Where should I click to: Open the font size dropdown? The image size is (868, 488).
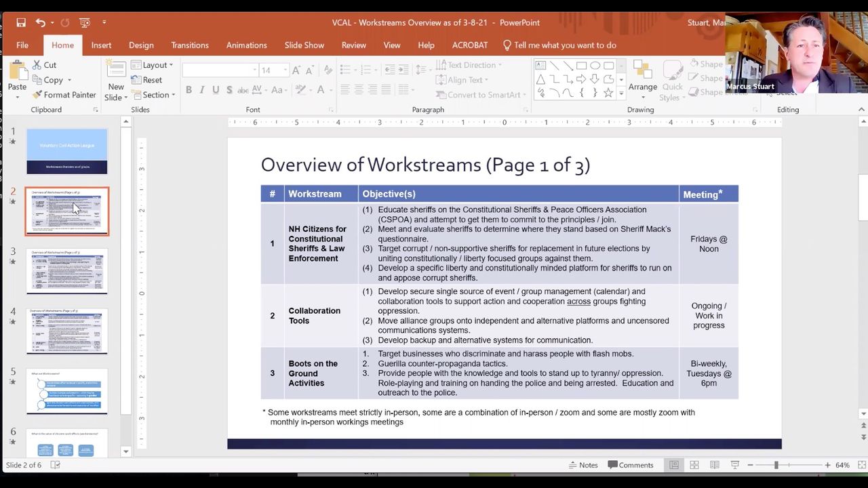coord(285,70)
